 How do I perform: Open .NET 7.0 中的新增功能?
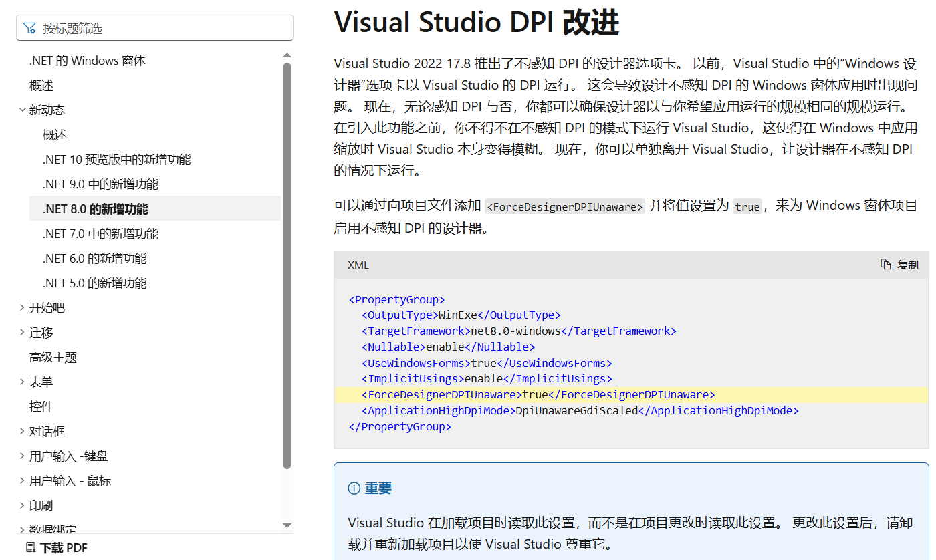pyautogui.click(x=101, y=234)
